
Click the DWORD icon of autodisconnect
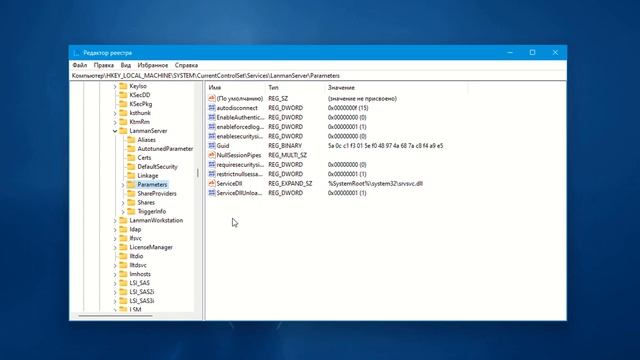(211, 108)
